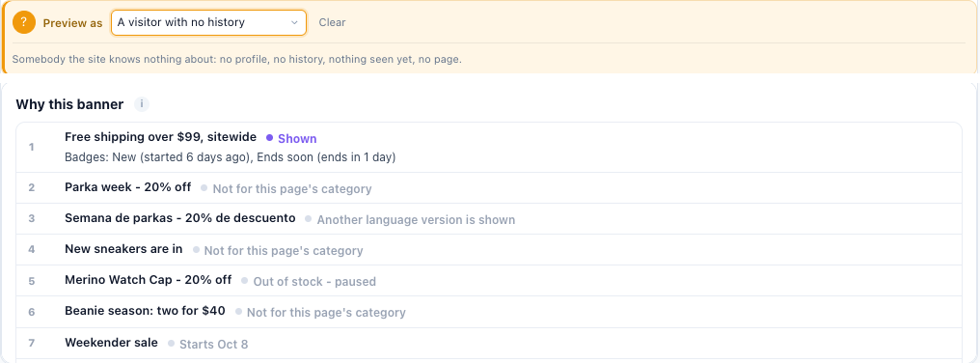Image resolution: width=980 pixels, height=363 pixels.
Task: Select Weekender sale row
Action: (x=489, y=343)
